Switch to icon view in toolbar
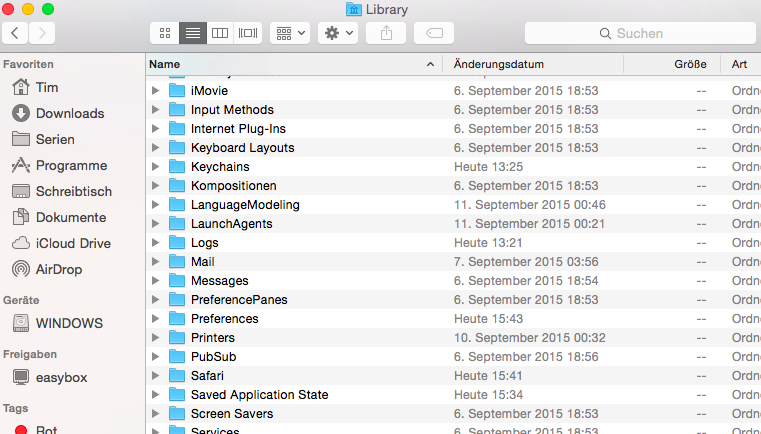The height and width of the screenshot is (434, 761). coord(164,33)
